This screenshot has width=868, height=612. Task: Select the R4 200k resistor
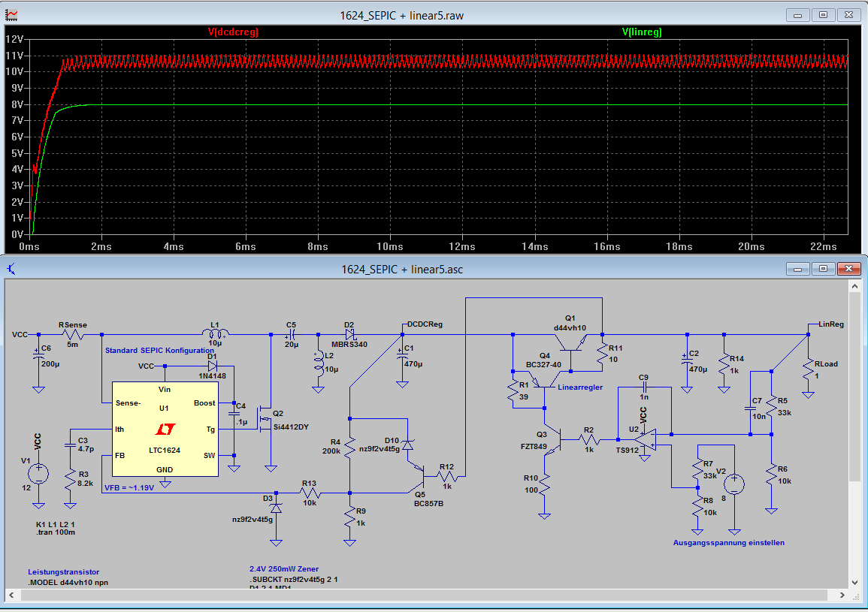coord(349,446)
